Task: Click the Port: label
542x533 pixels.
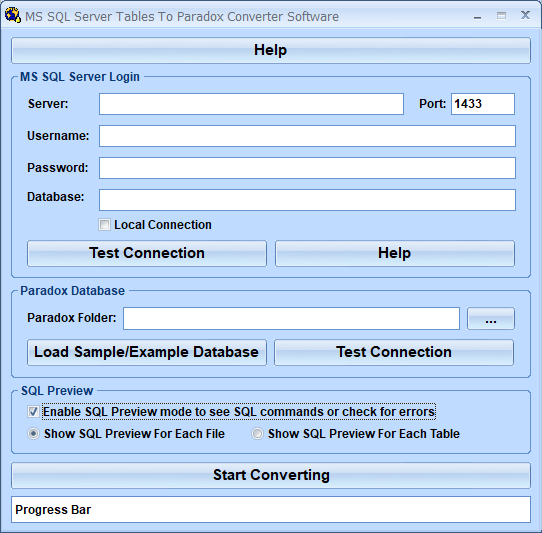Action: pos(432,104)
